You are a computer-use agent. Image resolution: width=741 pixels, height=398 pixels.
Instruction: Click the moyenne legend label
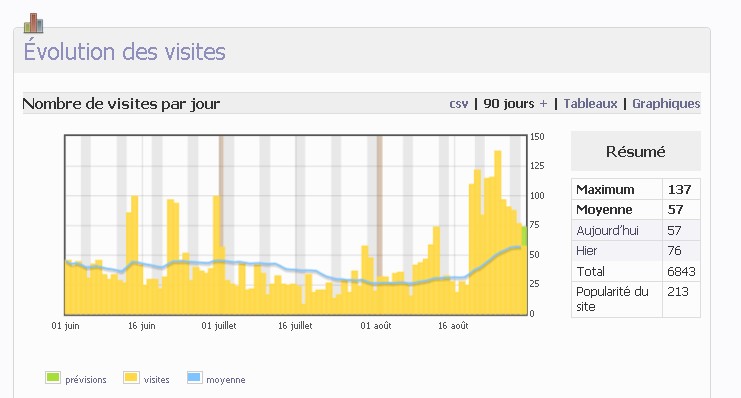[x=225, y=380]
